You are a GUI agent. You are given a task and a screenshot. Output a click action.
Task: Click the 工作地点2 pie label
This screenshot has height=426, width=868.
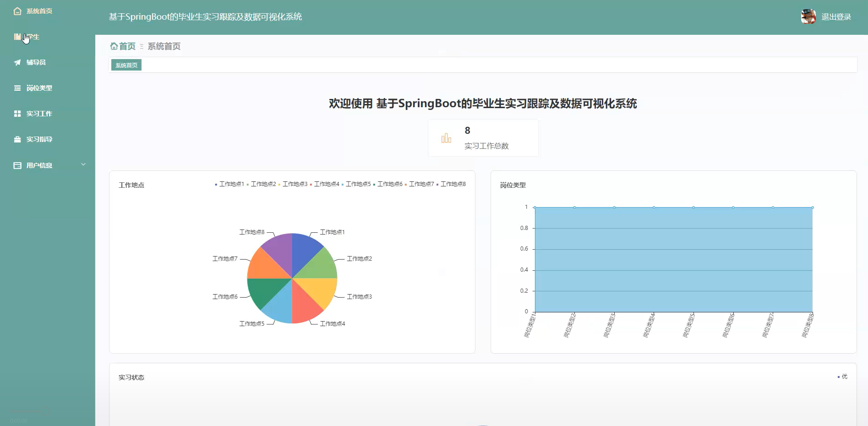(x=359, y=259)
